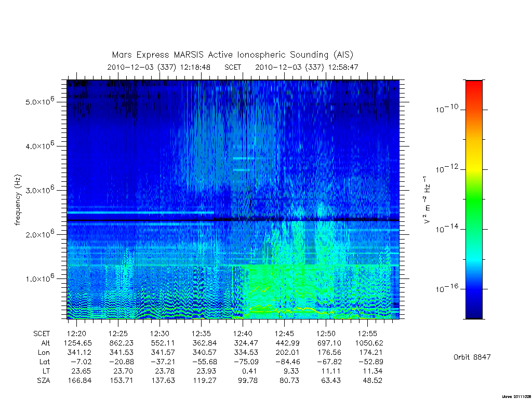Click the 'SZA' row header
This screenshot has width=532, height=399.
pyautogui.click(x=44, y=380)
